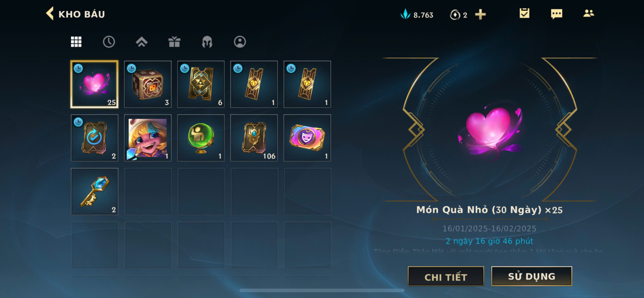Select the green orb item

tap(201, 138)
